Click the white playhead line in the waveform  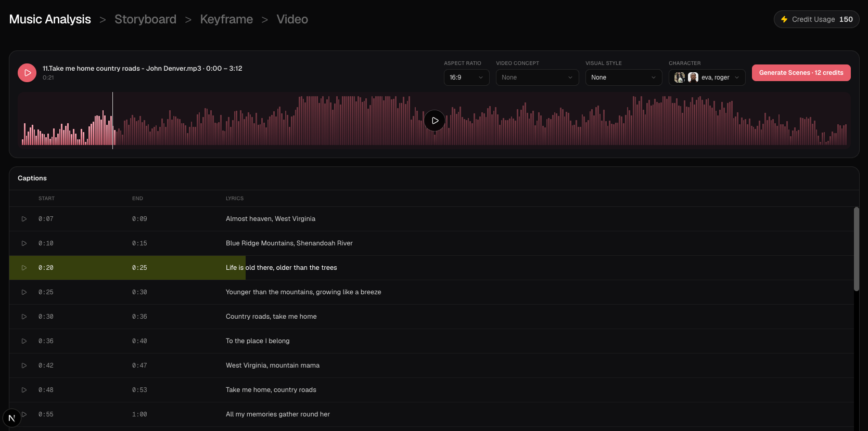pyautogui.click(x=112, y=121)
